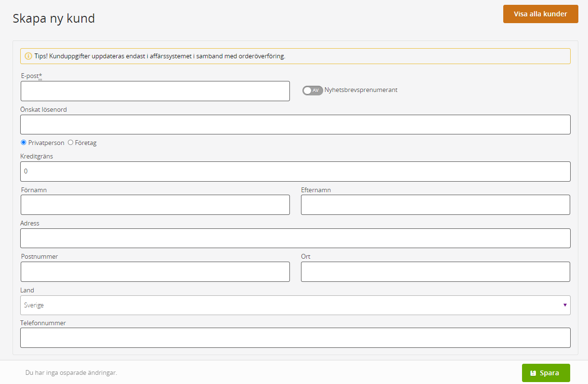Click the Kreditgräns field showing 0
588x384 pixels.
295,171
